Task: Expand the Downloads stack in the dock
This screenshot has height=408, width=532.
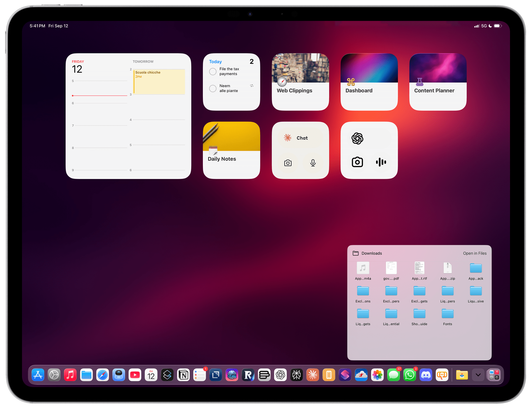Action: pos(462,375)
